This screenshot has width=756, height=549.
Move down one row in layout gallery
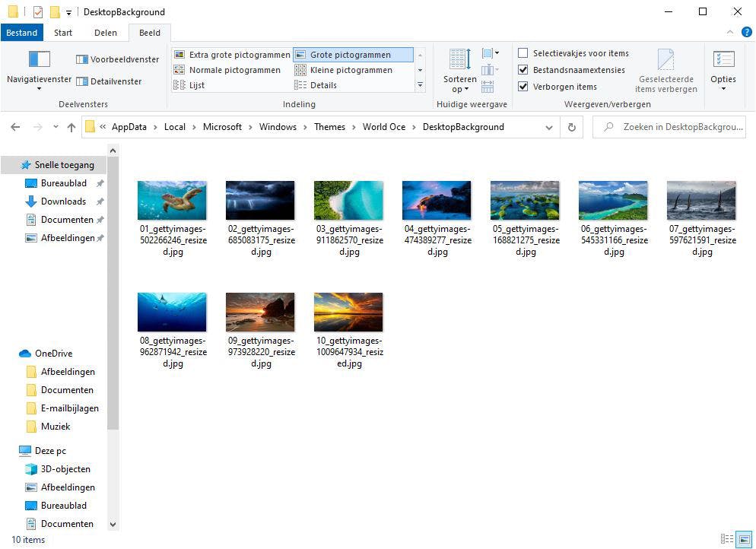click(420, 70)
